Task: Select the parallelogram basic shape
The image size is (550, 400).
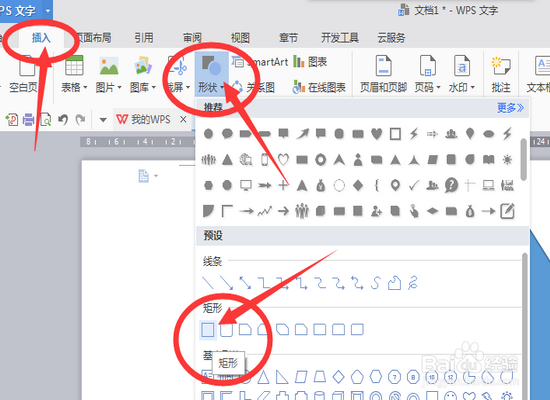Action: coord(301,377)
